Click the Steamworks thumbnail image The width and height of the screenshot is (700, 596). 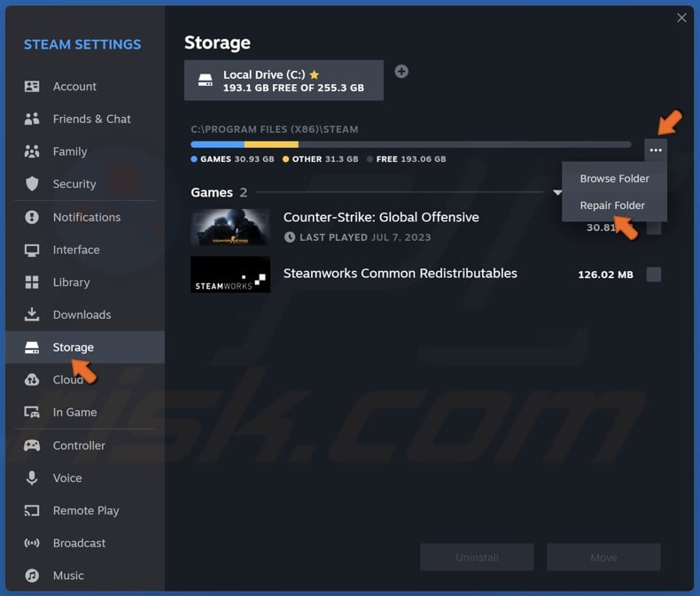230,275
